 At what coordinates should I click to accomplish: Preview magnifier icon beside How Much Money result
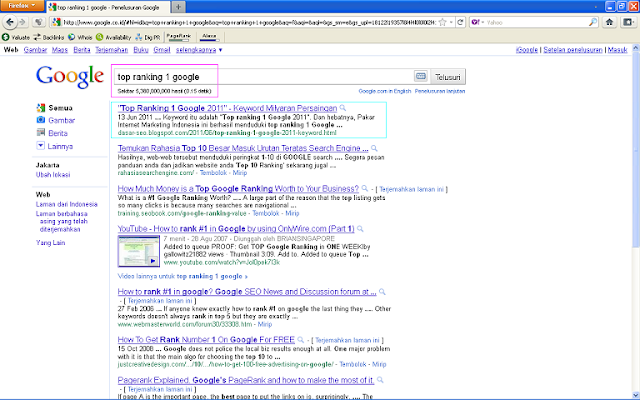click(364, 189)
